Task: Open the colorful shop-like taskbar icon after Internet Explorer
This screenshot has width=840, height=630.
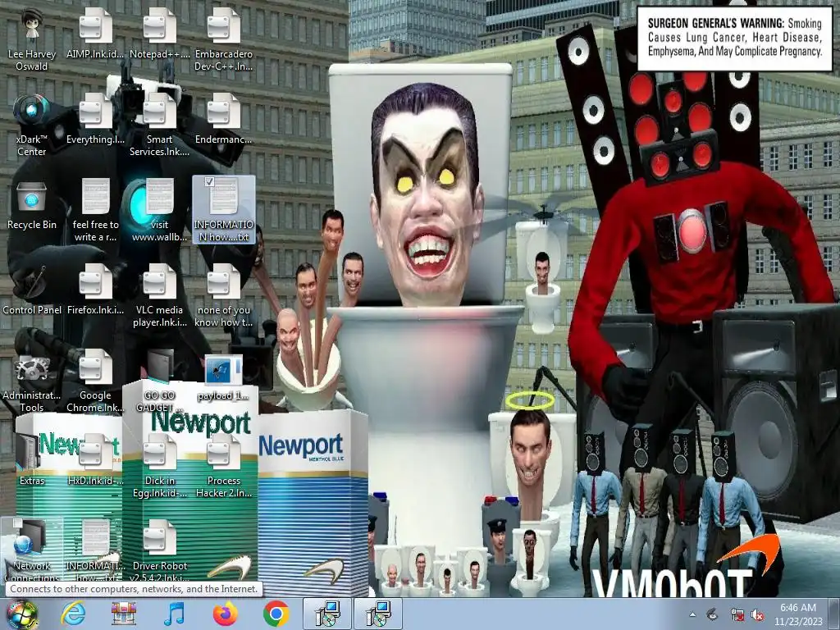Action: (x=124, y=614)
